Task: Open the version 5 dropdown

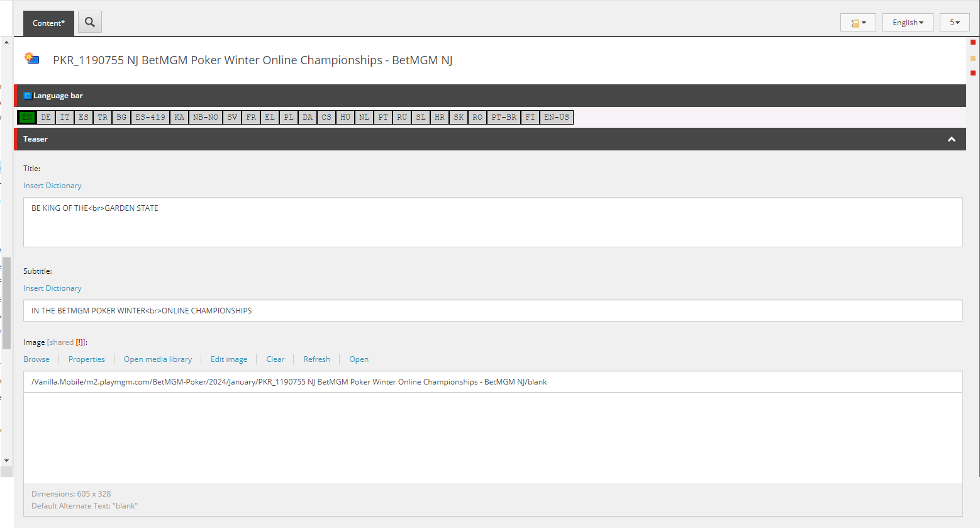Action: [955, 23]
